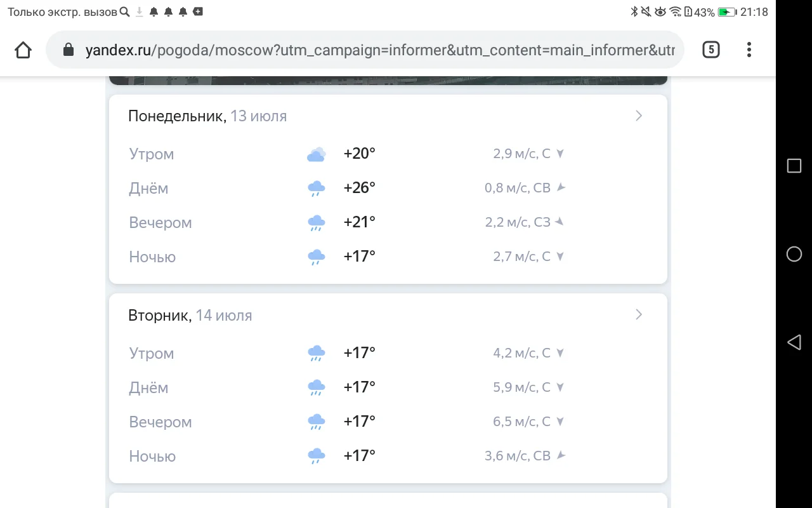This screenshot has height=508, width=812.
Task: Open the Утром forecast row for Tuesday
Action: coord(151,353)
